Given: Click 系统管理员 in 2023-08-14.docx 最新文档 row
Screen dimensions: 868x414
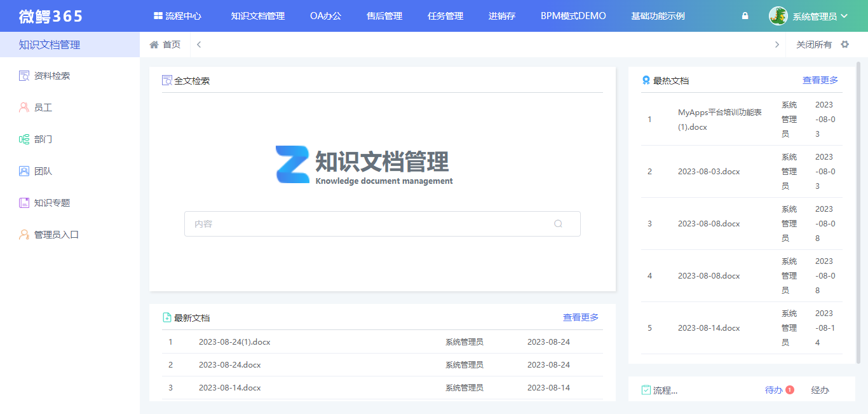Looking at the screenshot, I should pyautogui.click(x=465, y=388).
